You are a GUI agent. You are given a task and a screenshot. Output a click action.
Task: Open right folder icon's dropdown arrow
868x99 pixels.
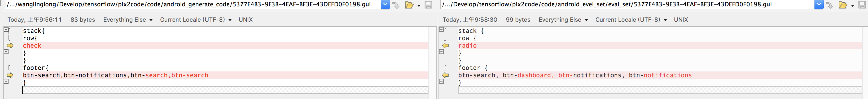(853, 6)
